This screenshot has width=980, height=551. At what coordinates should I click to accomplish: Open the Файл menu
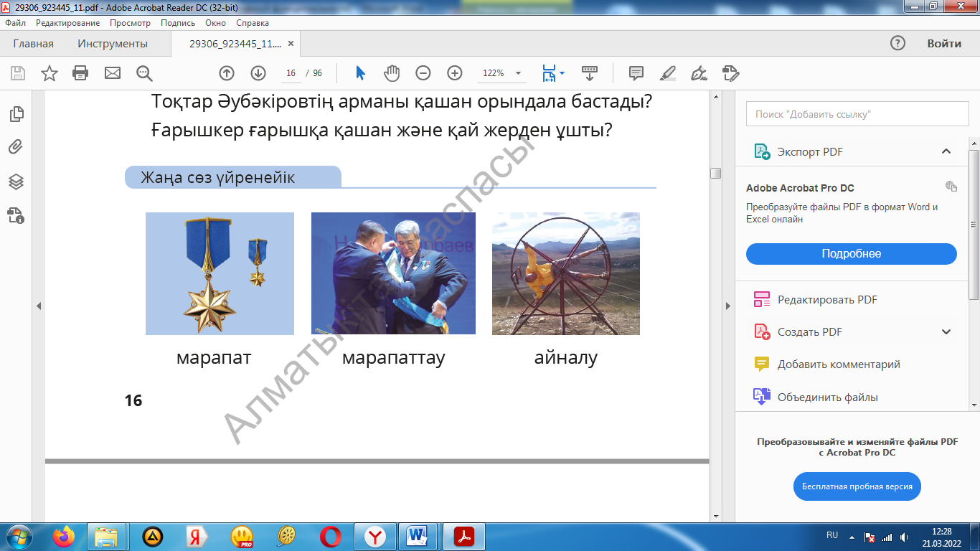[15, 23]
